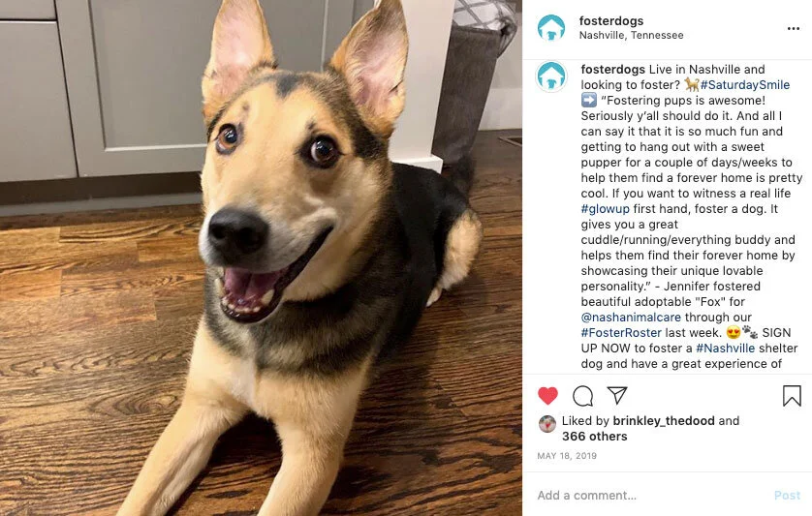Viewport: 812px width, 516px height.
Task: Visit @nashanimalcare profile mention
Action: (631, 318)
